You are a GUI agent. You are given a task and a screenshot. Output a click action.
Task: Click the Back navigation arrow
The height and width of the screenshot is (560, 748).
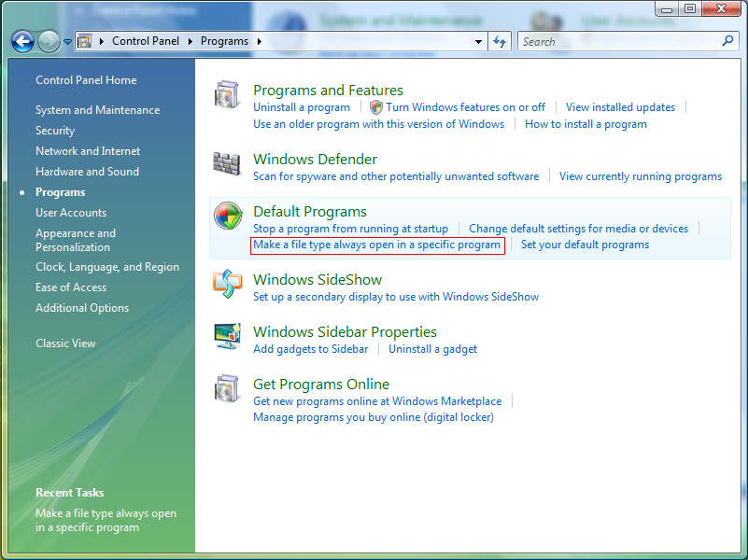click(22, 41)
